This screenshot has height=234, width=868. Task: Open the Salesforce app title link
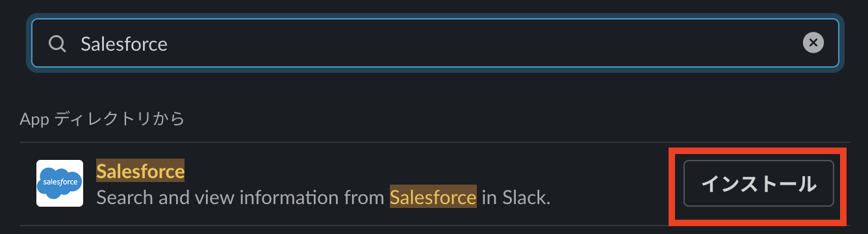pyautogui.click(x=140, y=171)
